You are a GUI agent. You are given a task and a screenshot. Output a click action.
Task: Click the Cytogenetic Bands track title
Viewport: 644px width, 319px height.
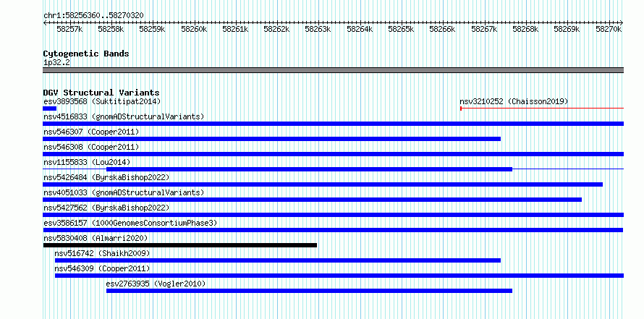[x=86, y=54]
